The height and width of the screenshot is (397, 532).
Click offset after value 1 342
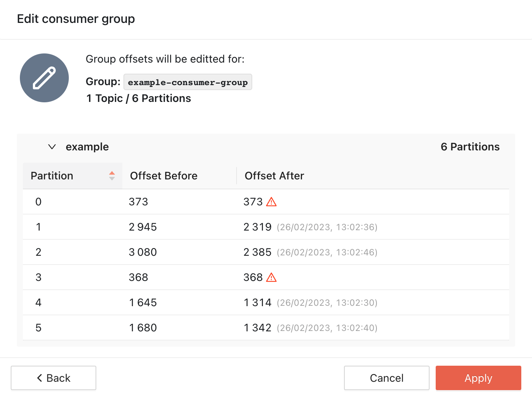pyautogui.click(x=258, y=328)
